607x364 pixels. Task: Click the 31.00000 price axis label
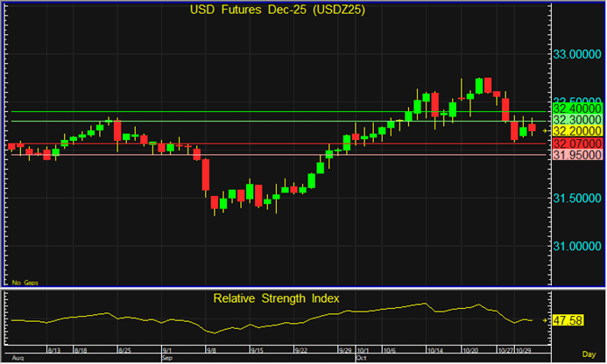pyautogui.click(x=575, y=246)
